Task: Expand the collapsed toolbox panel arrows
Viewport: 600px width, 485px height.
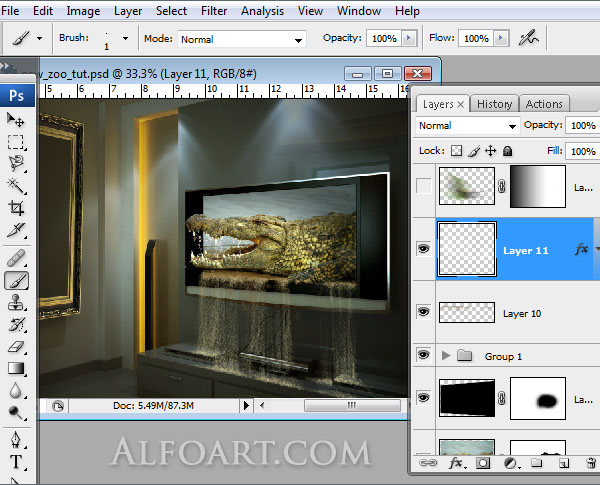Action: 5,66
